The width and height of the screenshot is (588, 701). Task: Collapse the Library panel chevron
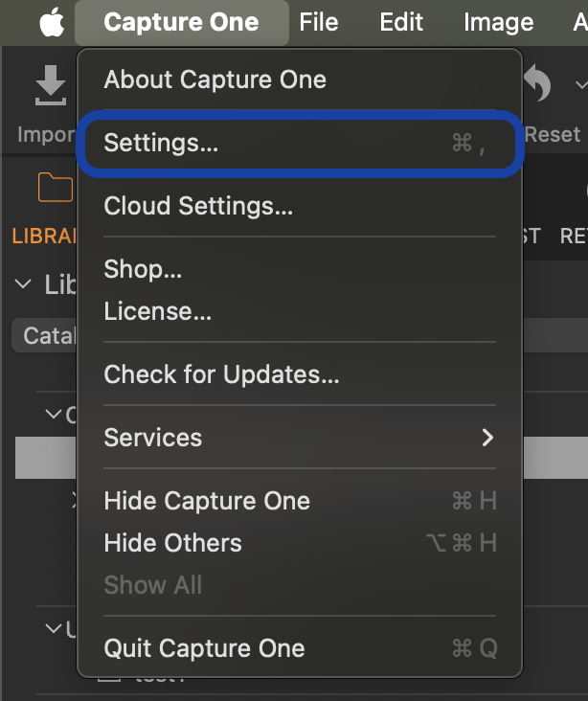(23, 283)
